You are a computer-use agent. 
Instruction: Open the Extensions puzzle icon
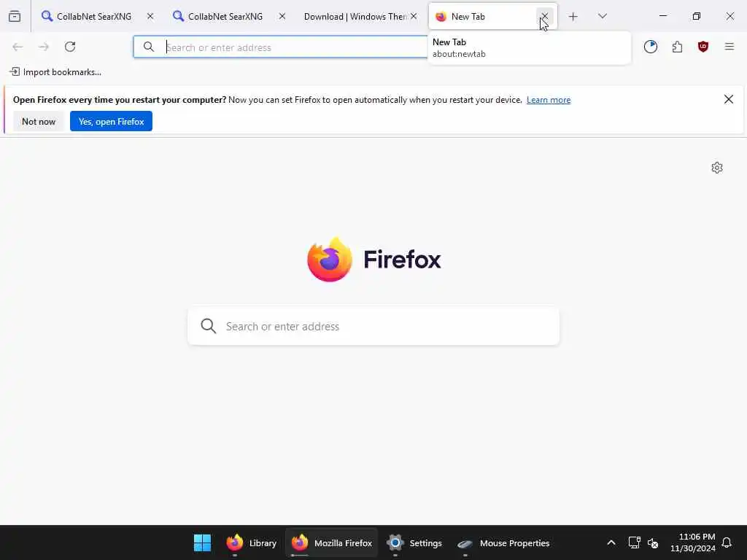[677, 47]
